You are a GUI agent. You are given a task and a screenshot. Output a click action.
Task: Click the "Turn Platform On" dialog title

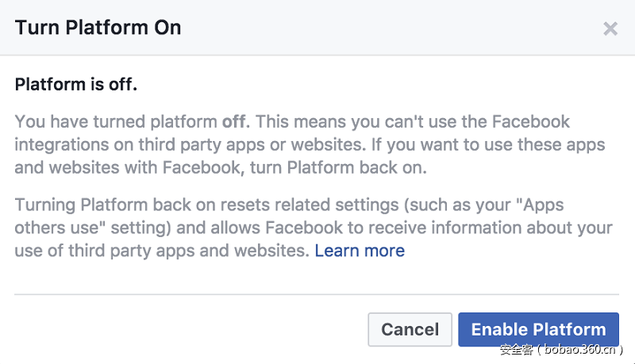click(98, 28)
